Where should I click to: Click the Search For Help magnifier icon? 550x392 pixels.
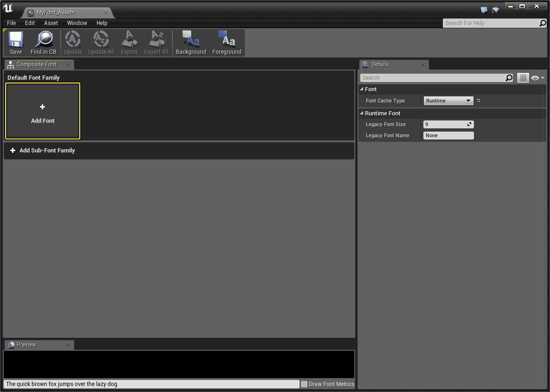pyautogui.click(x=543, y=23)
